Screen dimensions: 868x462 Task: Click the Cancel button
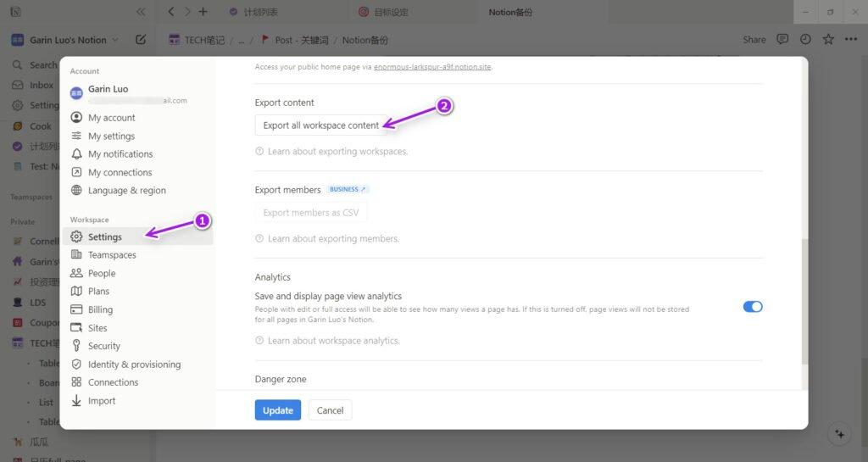pyautogui.click(x=330, y=410)
